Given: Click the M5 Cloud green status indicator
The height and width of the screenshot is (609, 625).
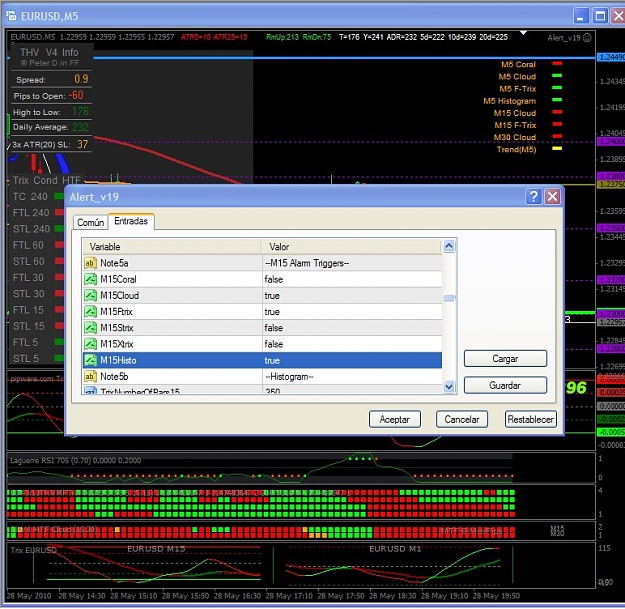Looking at the screenshot, I should click(557, 75).
